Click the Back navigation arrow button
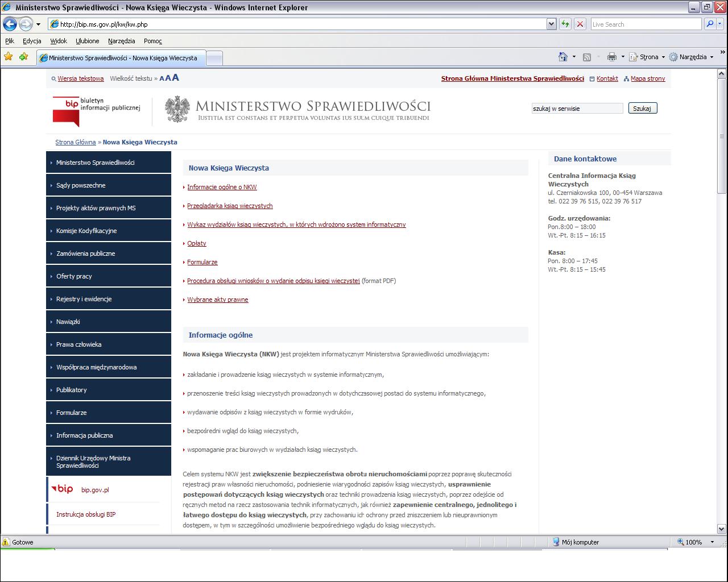 [10, 24]
